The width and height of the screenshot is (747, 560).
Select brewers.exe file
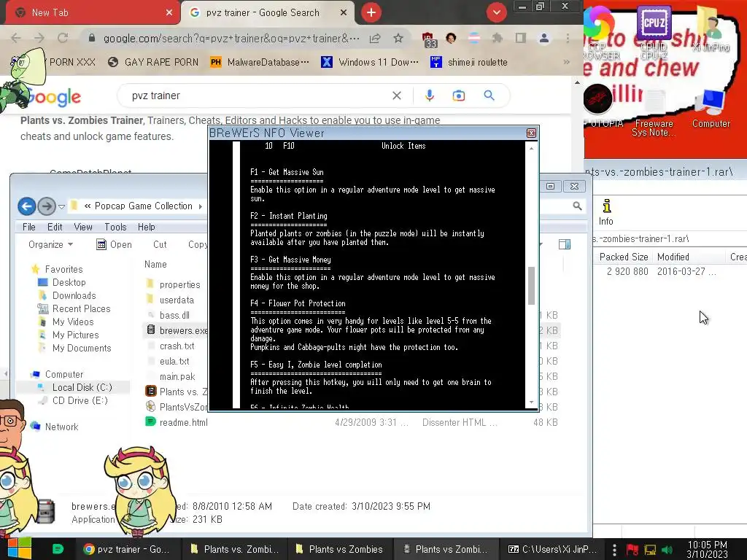click(177, 330)
